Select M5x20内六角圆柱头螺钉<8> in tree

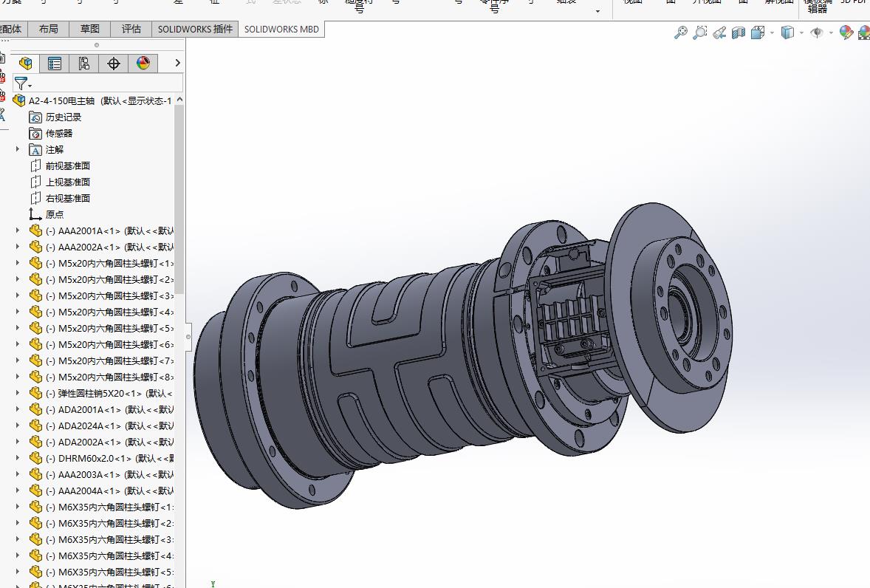110,377
